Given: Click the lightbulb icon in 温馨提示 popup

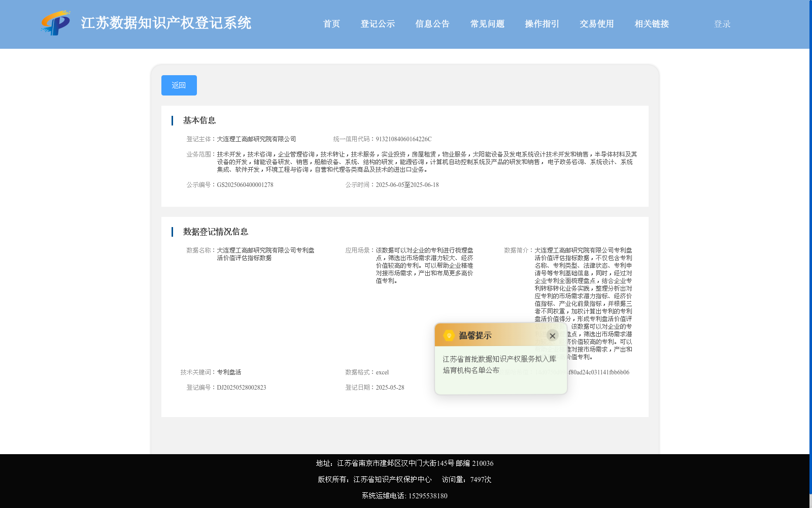Looking at the screenshot, I should coord(449,335).
